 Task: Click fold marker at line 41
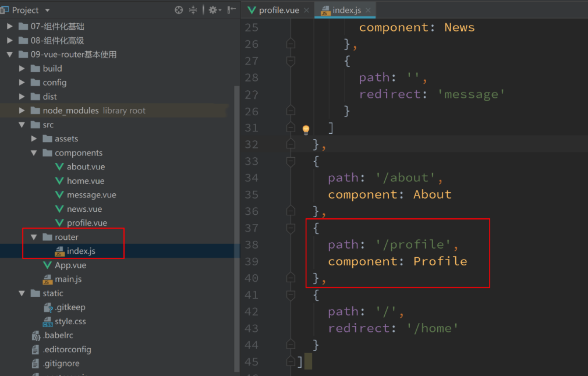(291, 295)
